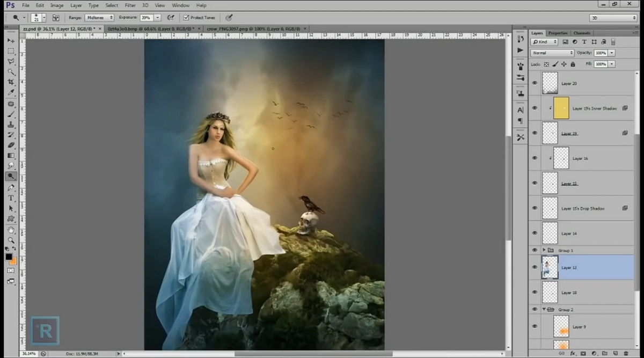Hide Group 1 visibility eye
Screen dimensions: 644x358
[534, 250]
